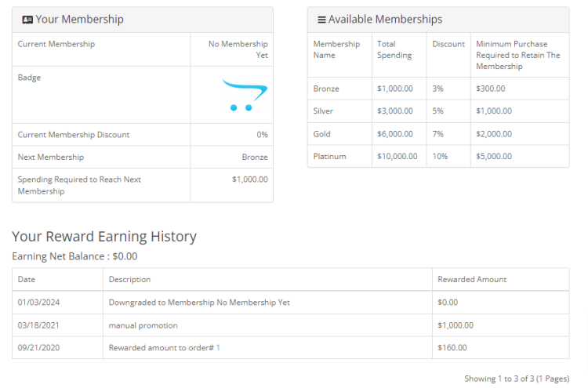
Task: Select the Bronze membership row name
Action: (x=326, y=89)
